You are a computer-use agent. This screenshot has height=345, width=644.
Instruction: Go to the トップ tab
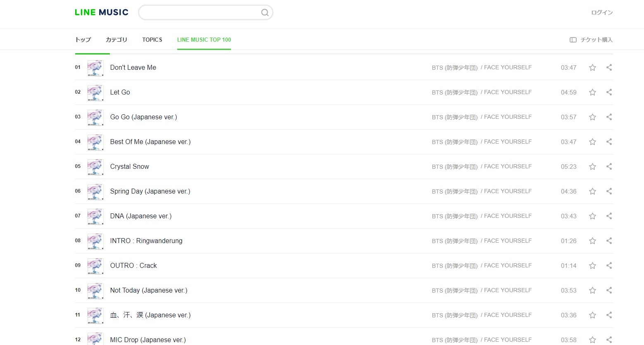pyautogui.click(x=83, y=40)
